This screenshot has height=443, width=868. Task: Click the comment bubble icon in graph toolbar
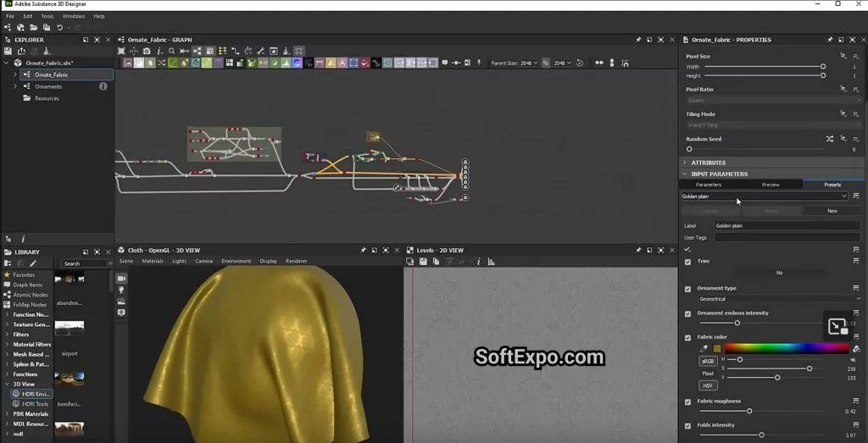444,63
